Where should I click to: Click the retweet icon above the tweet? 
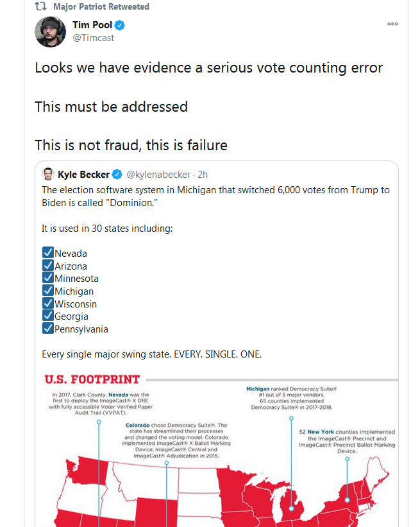[40, 6]
